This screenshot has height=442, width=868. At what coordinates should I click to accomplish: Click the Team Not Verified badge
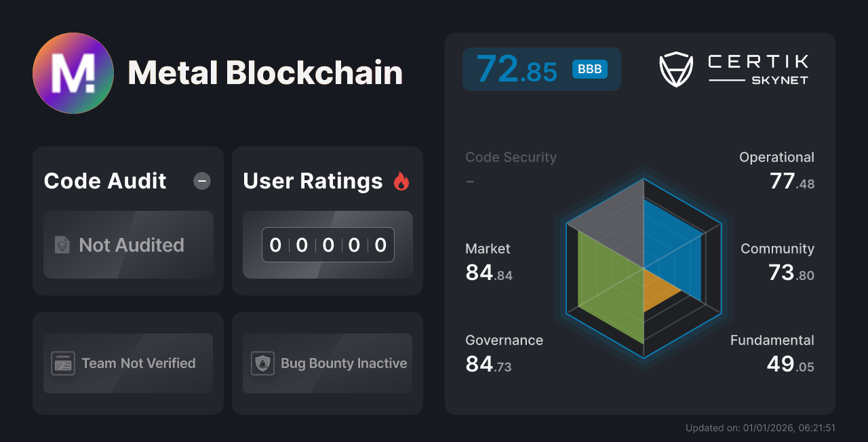tap(127, 363)
